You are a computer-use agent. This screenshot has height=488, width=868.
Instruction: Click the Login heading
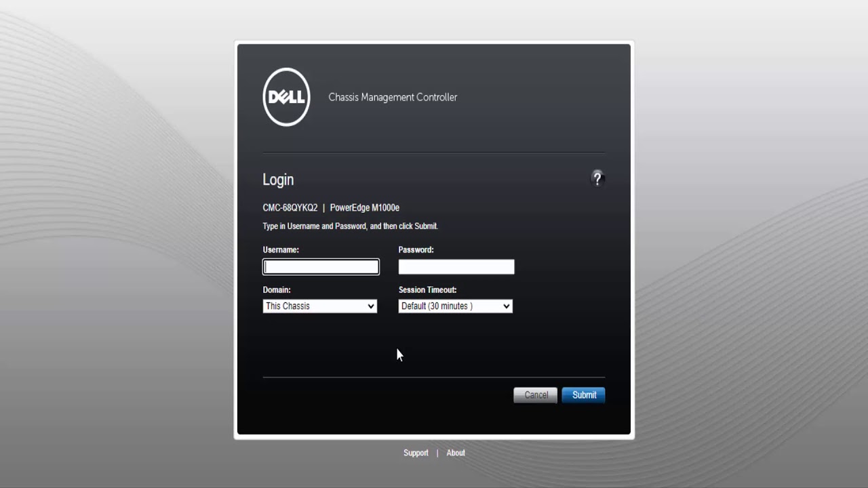coord(278,180)
